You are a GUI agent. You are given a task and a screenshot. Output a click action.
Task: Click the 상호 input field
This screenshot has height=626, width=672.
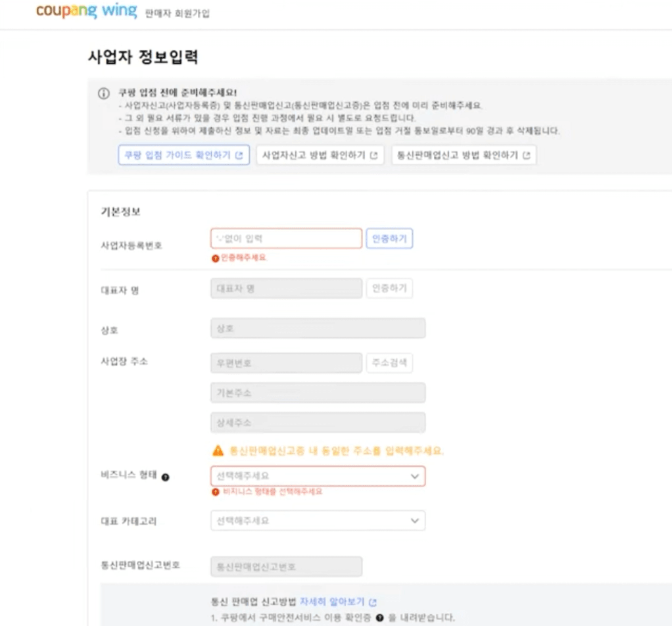click(x=318, y=328)
